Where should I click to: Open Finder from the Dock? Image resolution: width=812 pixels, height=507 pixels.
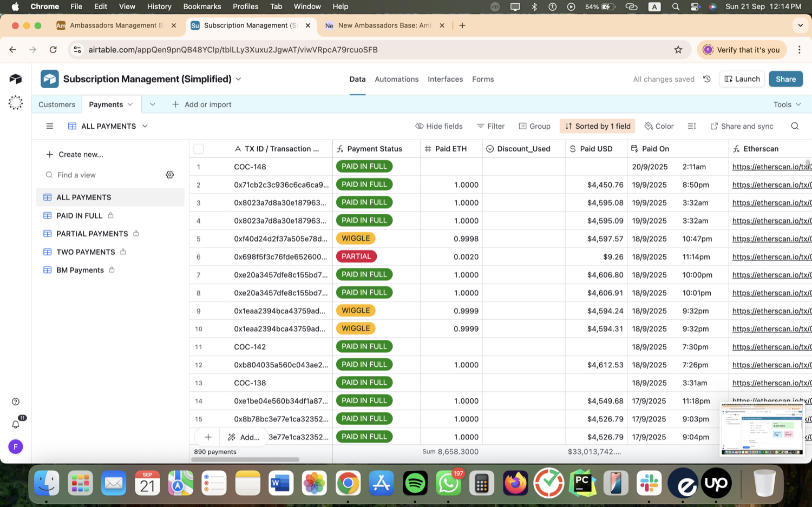47,483
